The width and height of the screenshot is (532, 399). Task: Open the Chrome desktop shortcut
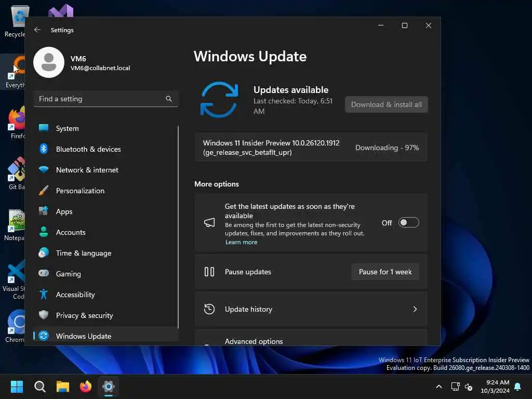pos(15,326)
